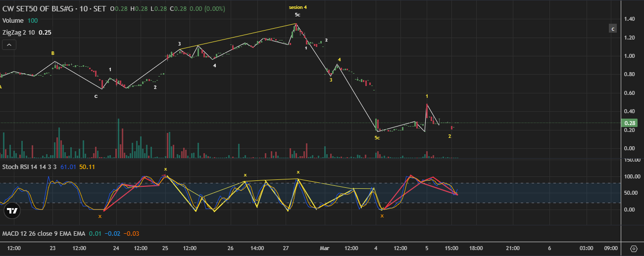Click the '09:00' label on the time axis
The width and height of the screenshot is (644, 256).
point(611,248)
